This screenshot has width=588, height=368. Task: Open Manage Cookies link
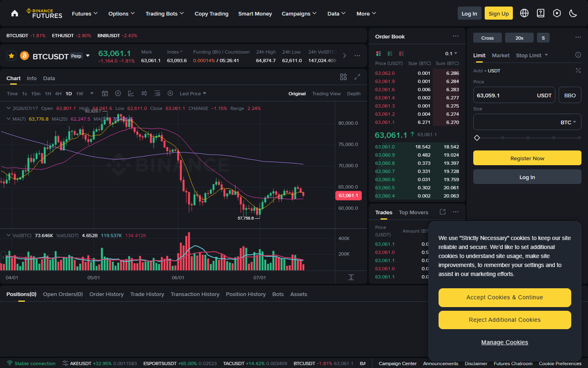pyautogui.click(x=505, y=342)
